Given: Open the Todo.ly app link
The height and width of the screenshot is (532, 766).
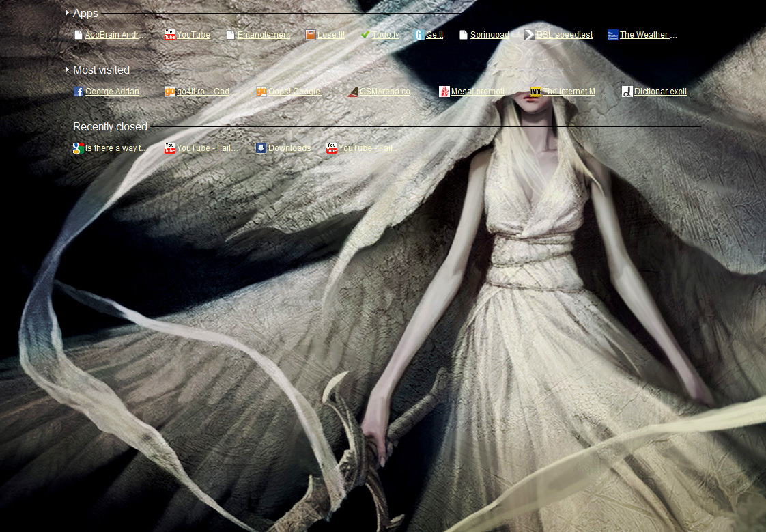Looking at the screenshot, I should tap(386, 35).
